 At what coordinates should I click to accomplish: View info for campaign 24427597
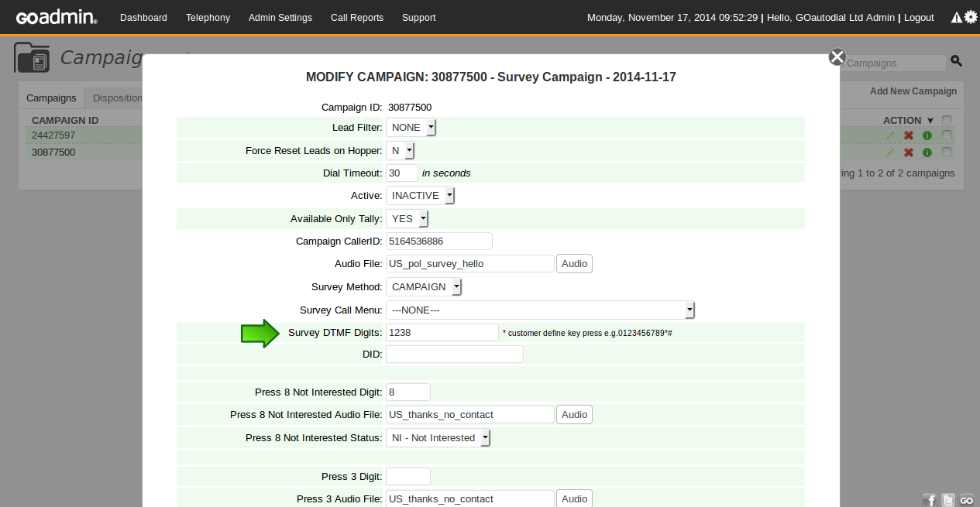click(927, 135)
